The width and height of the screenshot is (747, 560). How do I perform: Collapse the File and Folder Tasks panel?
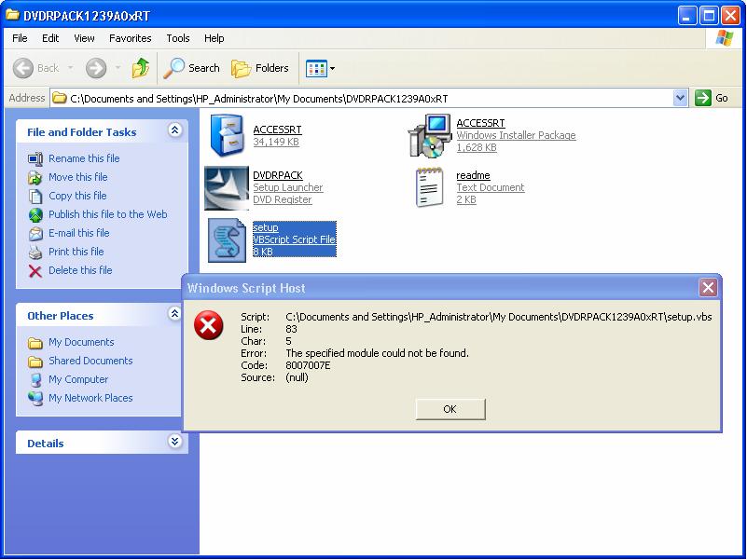coord(174,130)
